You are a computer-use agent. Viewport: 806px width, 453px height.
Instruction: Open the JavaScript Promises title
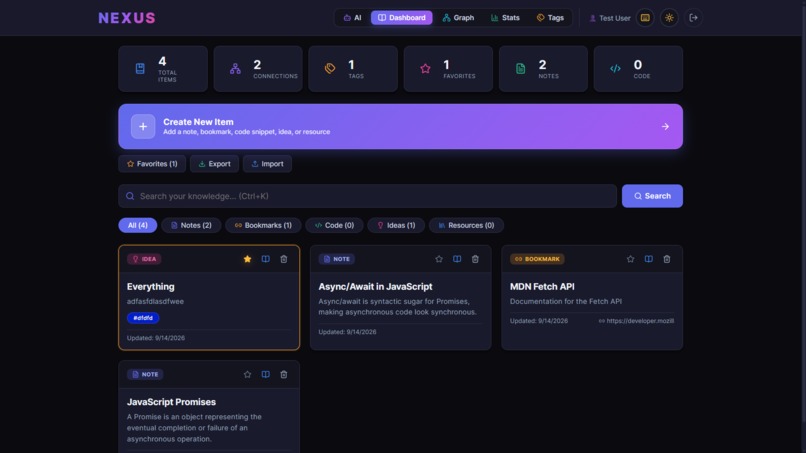click(171, 402)
